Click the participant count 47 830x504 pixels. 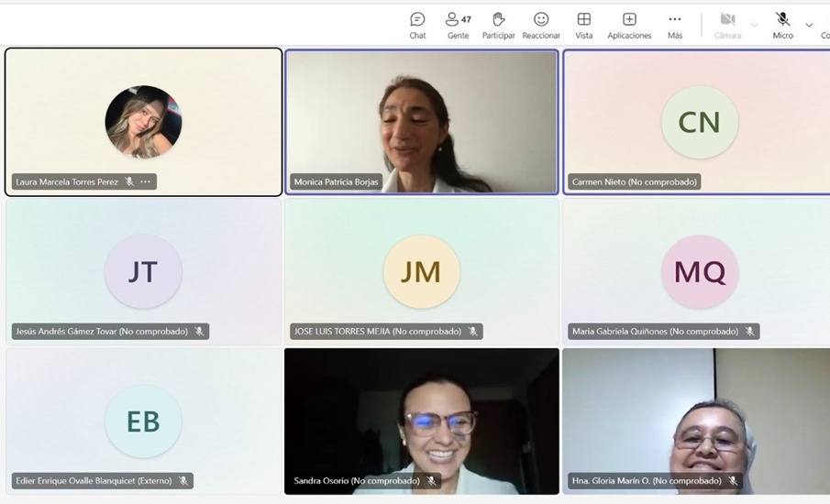pos(466,19)
